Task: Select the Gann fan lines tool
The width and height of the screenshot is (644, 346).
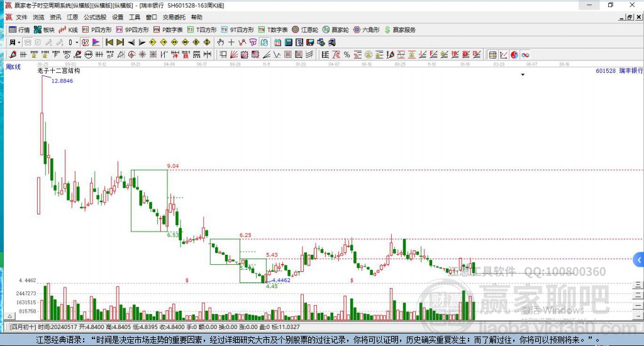Action: point(234,55)
